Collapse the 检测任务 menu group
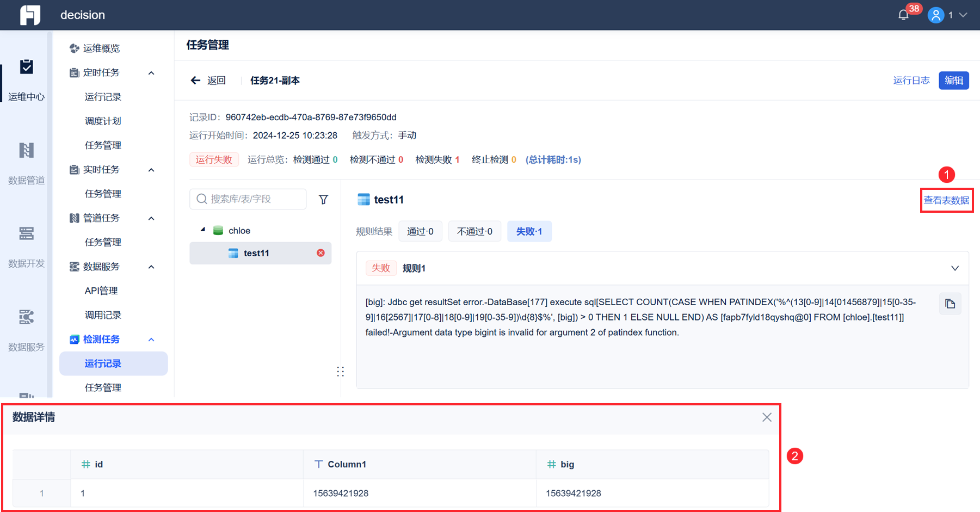 [x=151, y=340]
